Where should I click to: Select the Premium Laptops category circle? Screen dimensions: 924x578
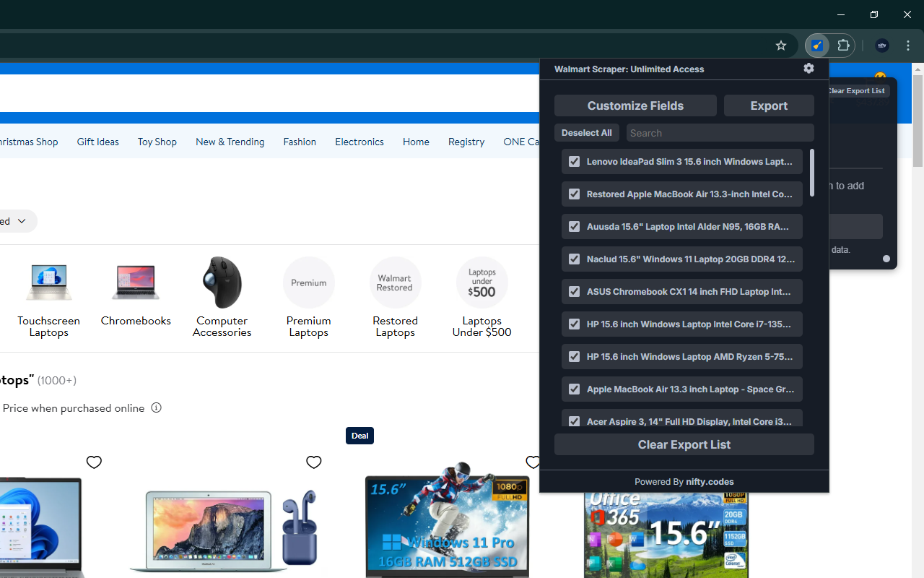click(x=308, y=282)
